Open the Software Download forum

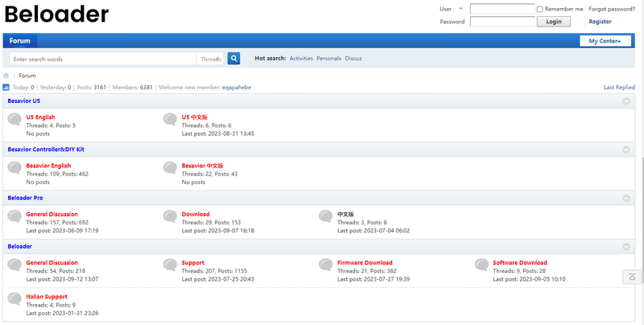coord(520,262)
